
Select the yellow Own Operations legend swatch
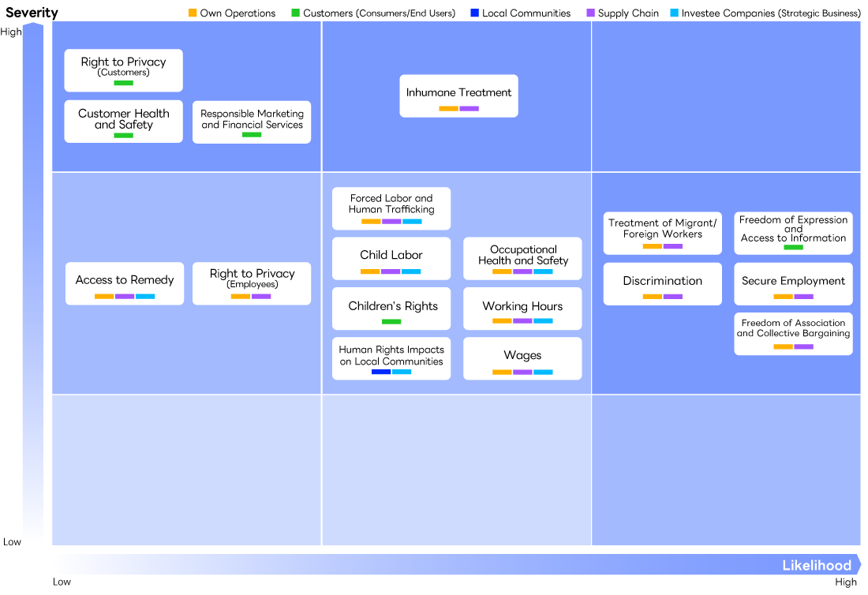(193, 13)
